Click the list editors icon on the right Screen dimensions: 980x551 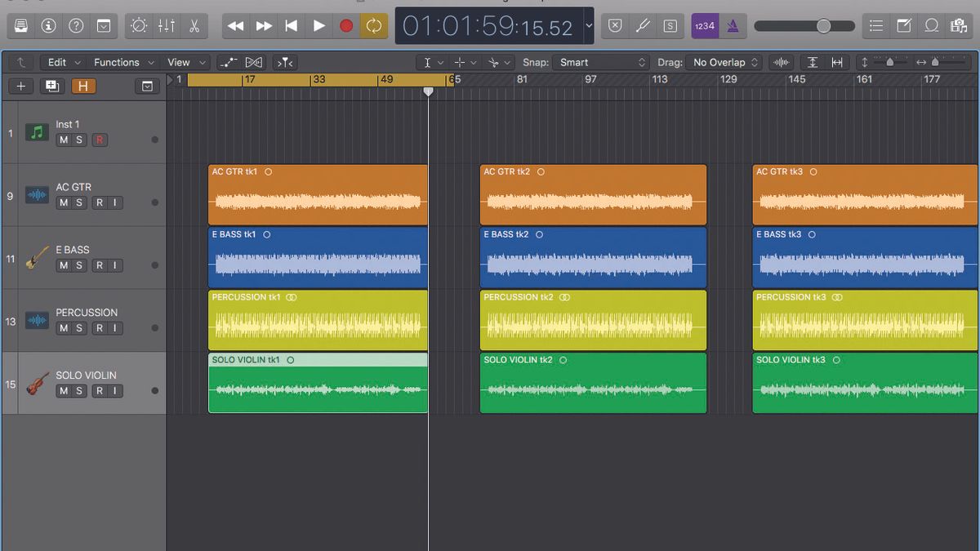point(875,25)
